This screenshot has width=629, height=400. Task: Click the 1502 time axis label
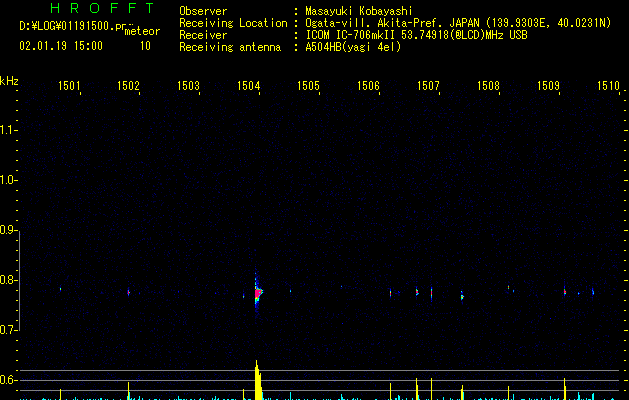click(x=128, y=85)
